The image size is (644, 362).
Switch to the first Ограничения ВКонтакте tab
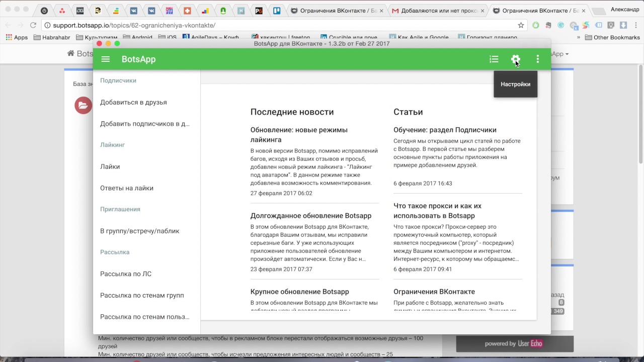(x=337, y=11)
